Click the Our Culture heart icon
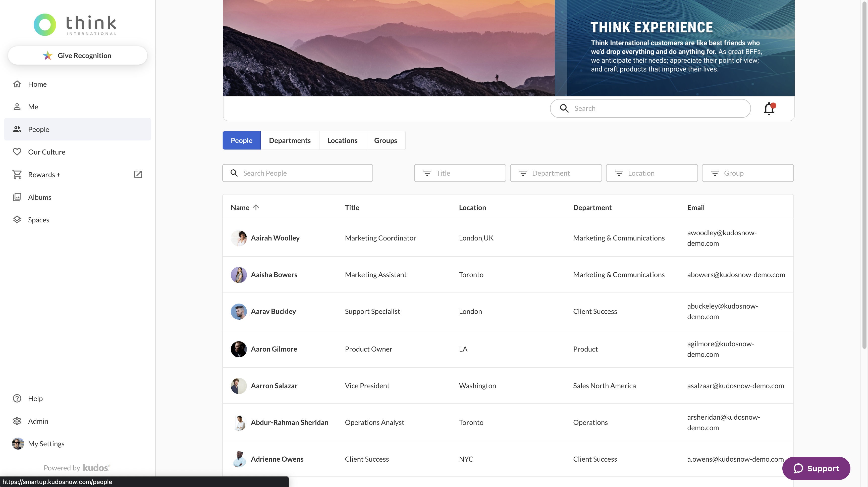This screenshot has width=868, height=487. tap(17, 152)
